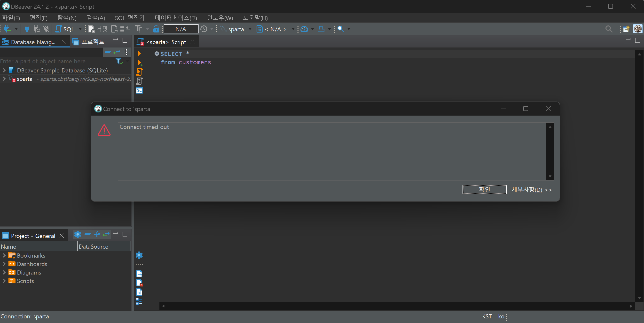Screen dimensions: 644x323
Task: Close the Database Navigator tab
Action: pos(63,42)
